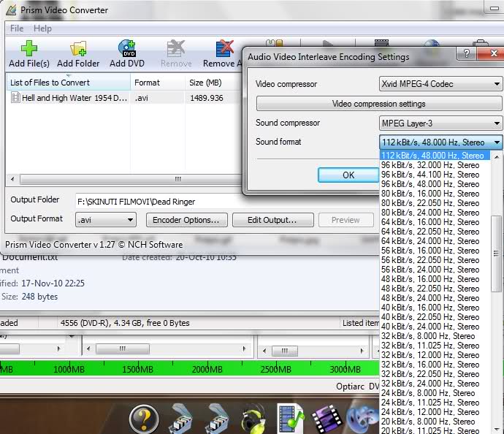Click the Format column header
This screenshot has width=504, height=434.
[x=158, y=83]
